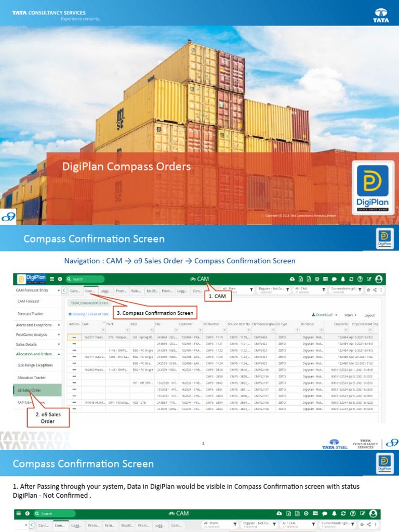Viewport: 399px width, 532px height.
Task: Open the Customer column filter dropdown
Action: tap(200, 330)
